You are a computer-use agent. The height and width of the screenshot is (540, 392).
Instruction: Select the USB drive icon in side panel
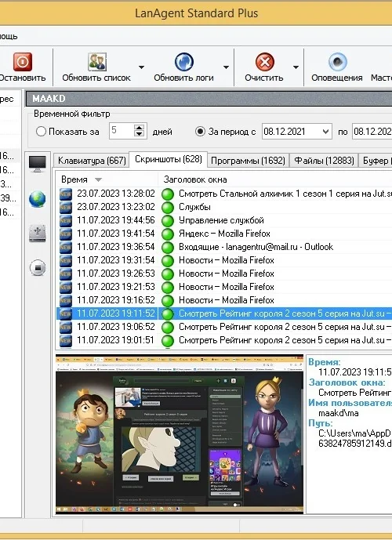(x=37, y=233)
